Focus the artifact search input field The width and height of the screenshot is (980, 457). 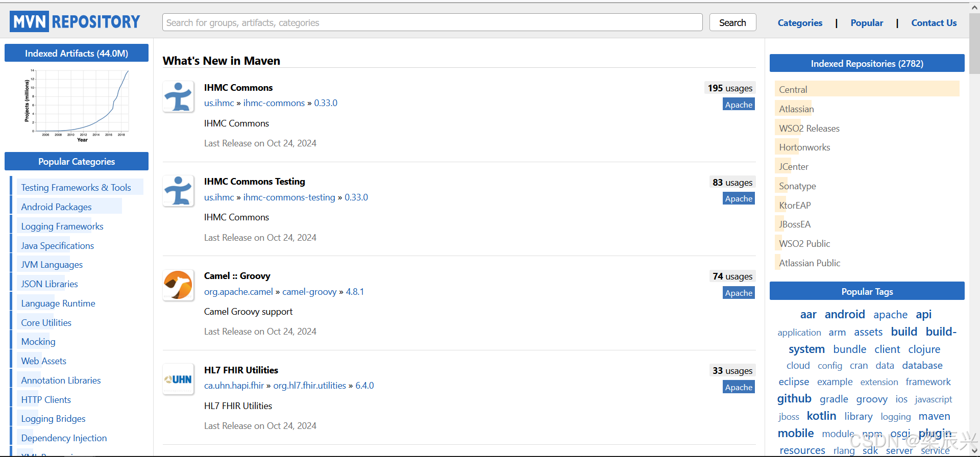coord(432,22)
